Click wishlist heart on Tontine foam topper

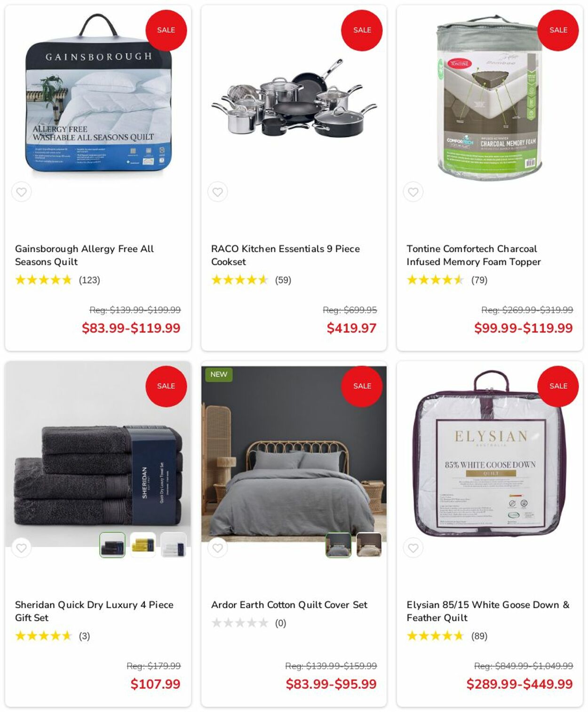(x=413, y=192)
